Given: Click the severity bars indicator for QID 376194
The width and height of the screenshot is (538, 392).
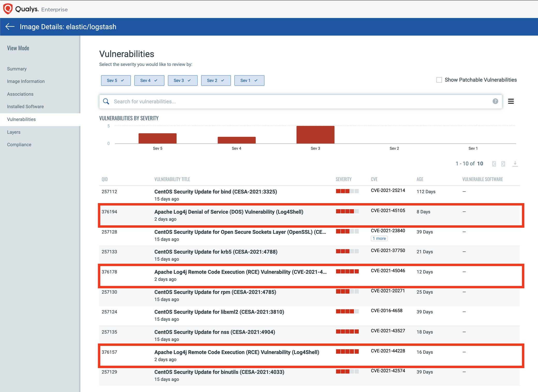Looking at the screenshot, I should tap(347, 211).
